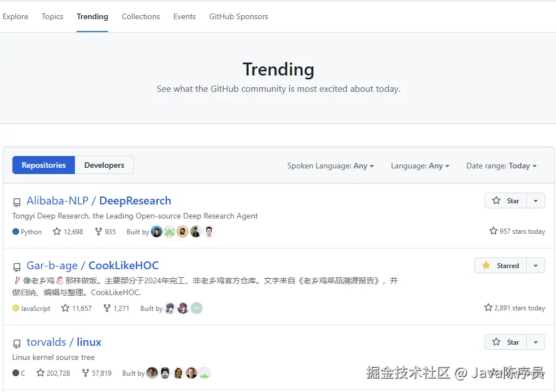The image size is (556, 392).
Task: Expand star lists dropdown for CookLikeHOC
Action: [x=536, y=265]
